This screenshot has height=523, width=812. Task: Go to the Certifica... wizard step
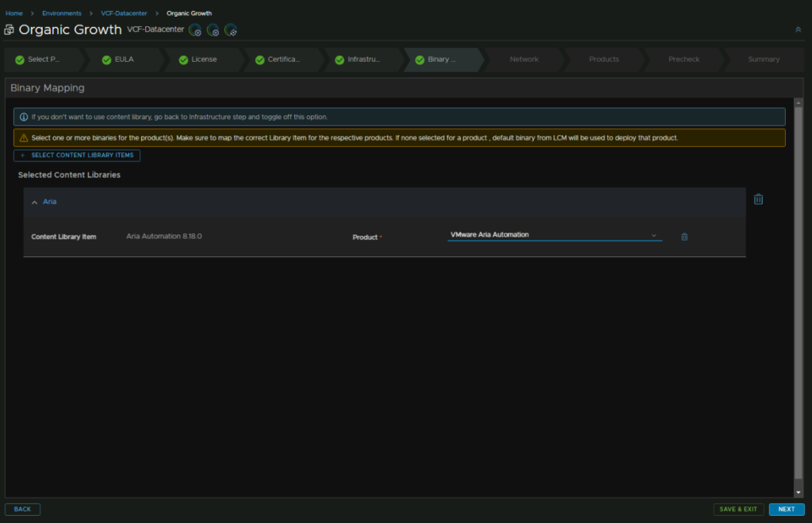pos(284,60)
